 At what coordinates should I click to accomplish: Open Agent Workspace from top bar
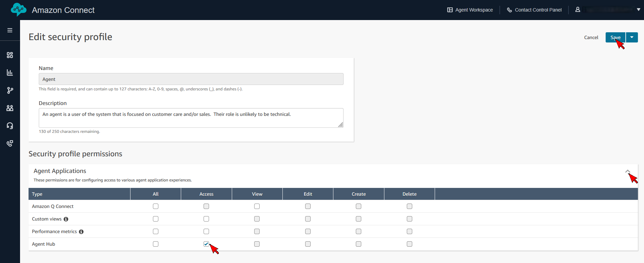point(470,10)
